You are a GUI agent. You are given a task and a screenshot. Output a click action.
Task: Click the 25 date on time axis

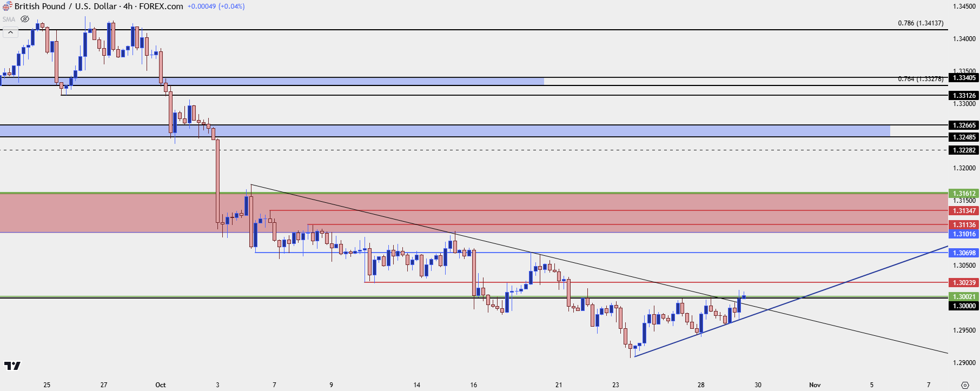point(47,385)
